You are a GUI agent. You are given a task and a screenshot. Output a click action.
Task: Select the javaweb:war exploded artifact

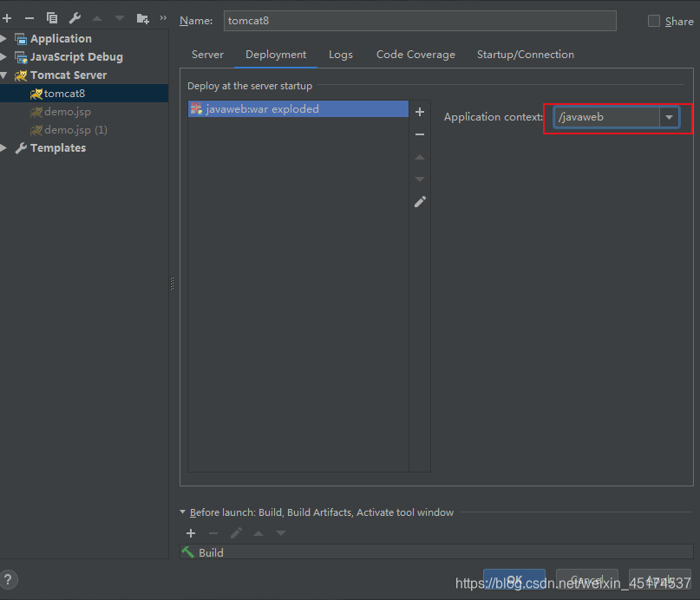298,109
